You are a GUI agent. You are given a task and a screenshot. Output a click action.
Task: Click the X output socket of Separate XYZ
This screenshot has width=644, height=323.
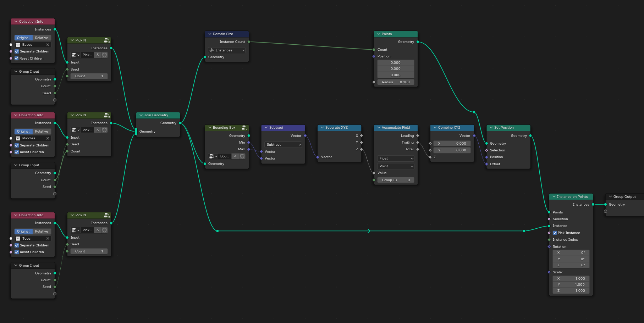[x=362, y=136]
